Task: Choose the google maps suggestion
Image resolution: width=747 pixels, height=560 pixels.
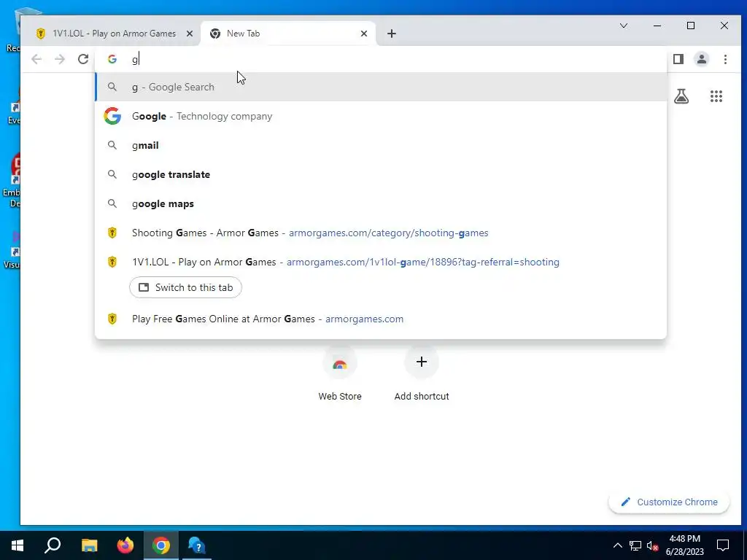Action: (381, 203)
